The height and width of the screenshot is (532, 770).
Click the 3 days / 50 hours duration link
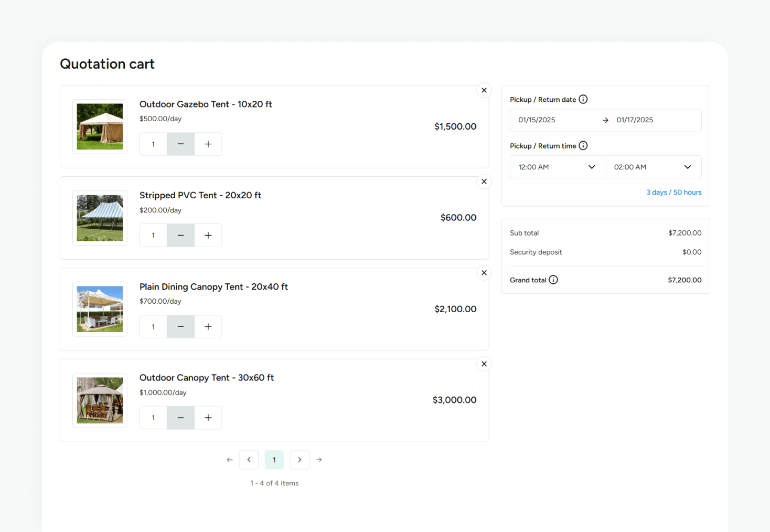coord(674,192)
